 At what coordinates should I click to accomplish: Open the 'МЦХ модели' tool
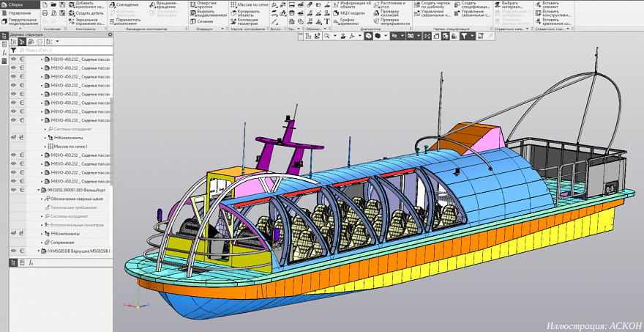(351, 13)
